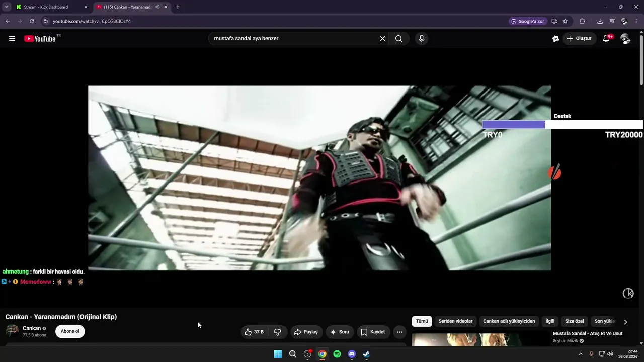Click the microphone icon in system tray
Viewport: 644px width, 362px height.
click(591, 354)
